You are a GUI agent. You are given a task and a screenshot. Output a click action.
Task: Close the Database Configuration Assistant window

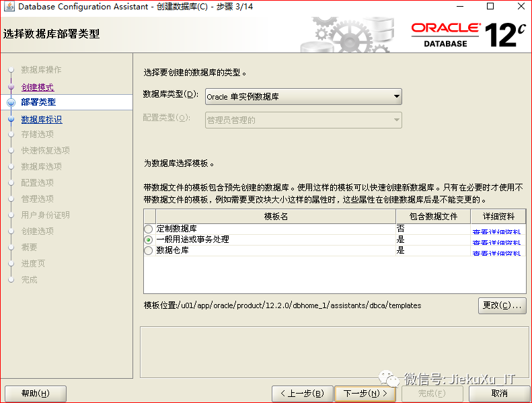pyautogui.click(x=521, y=7)
